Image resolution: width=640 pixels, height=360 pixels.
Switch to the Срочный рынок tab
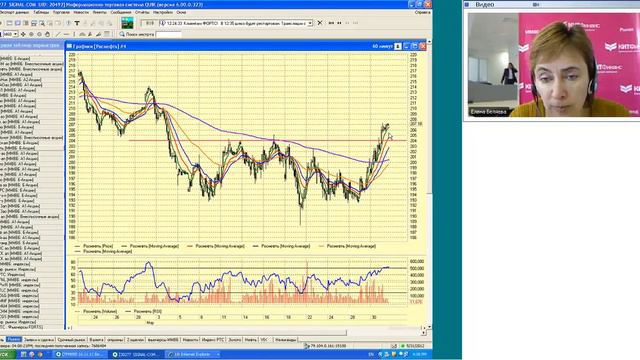tap(71, 340)
